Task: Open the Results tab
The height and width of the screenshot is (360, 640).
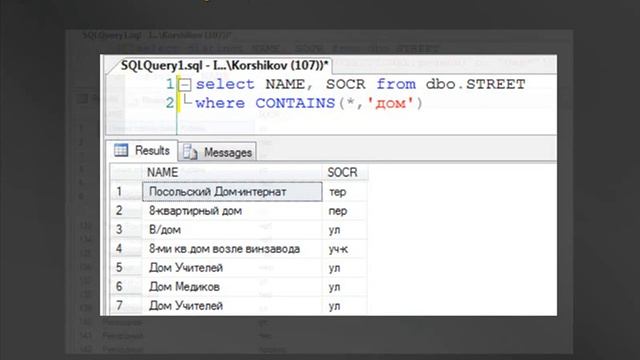Action: pos(142,151)
